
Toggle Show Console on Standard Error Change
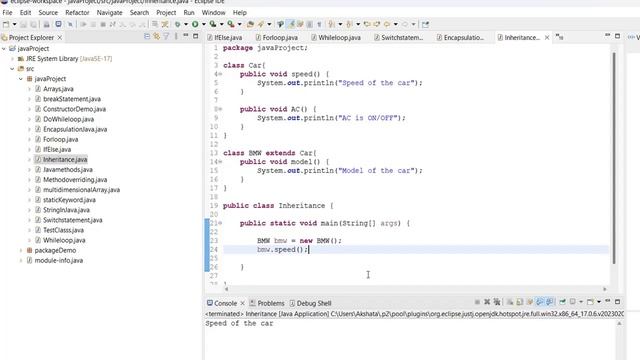click(x=549, y=302)
